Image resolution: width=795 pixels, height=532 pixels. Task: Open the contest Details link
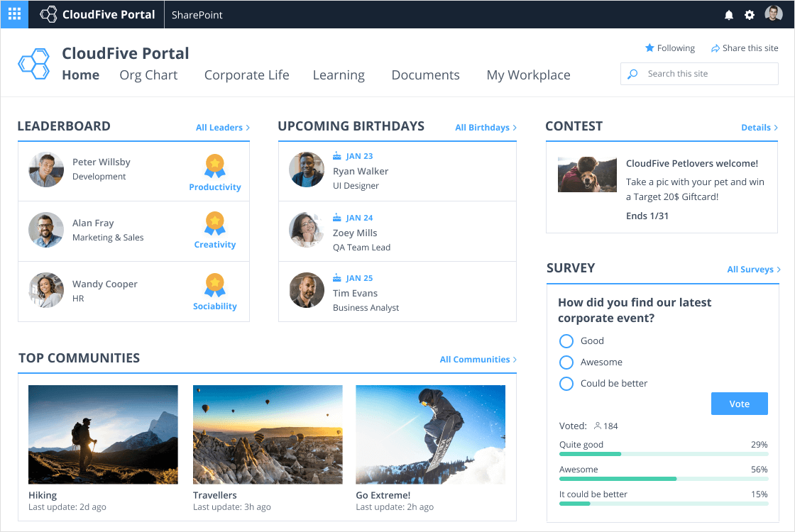[760, 128]
